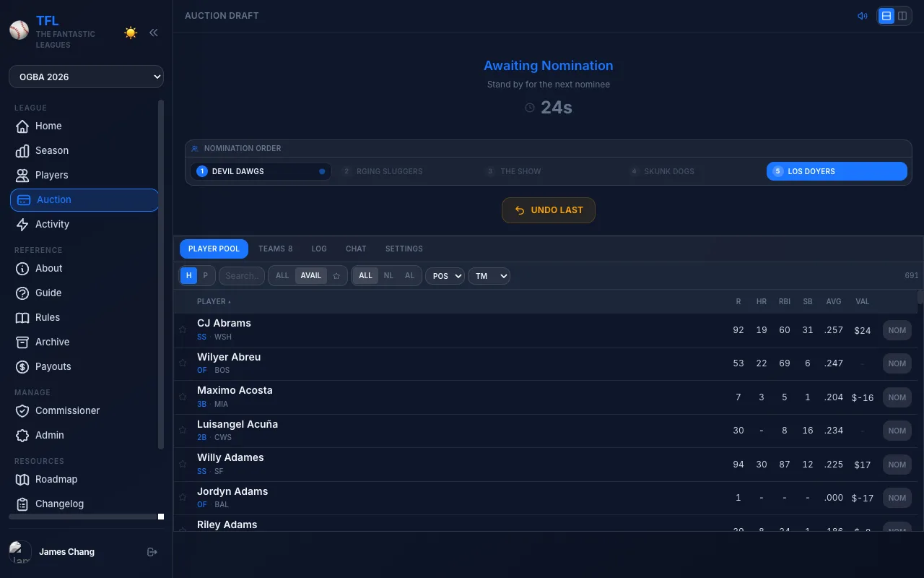Screen dimensions: 924x578
Task: Switch to the split-pane layout icon
Action: [x=903, y=15]
